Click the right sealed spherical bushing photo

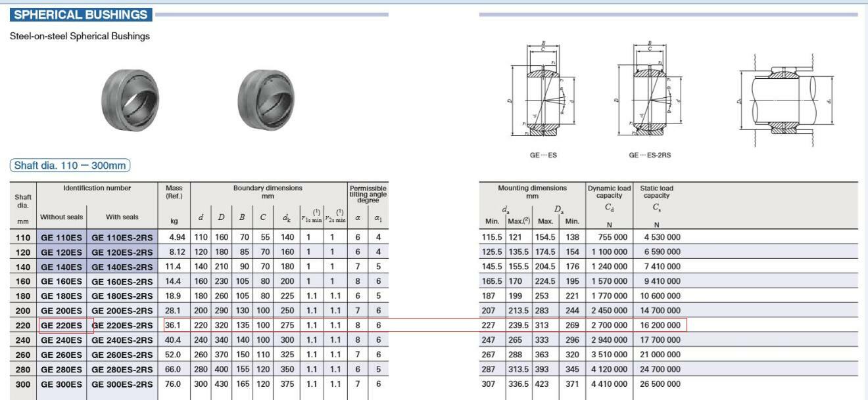[266, 99]
